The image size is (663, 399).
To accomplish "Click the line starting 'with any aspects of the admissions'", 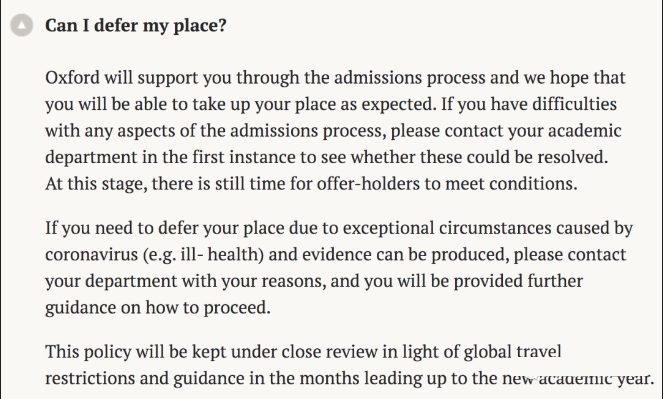I will tap(333, 131).
